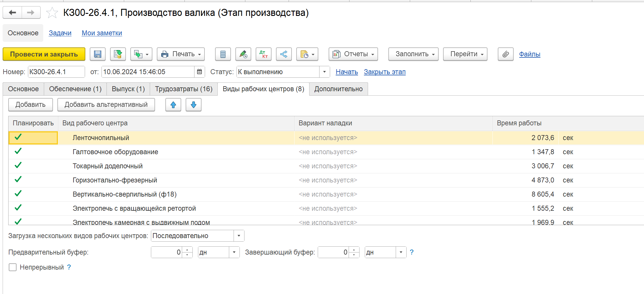
Task: Show Дт/Кт accounting entries
Action: [x=264, y=54]
